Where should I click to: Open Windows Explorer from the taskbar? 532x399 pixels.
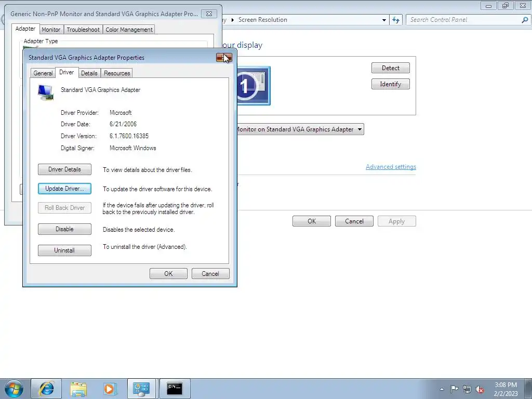78,389
